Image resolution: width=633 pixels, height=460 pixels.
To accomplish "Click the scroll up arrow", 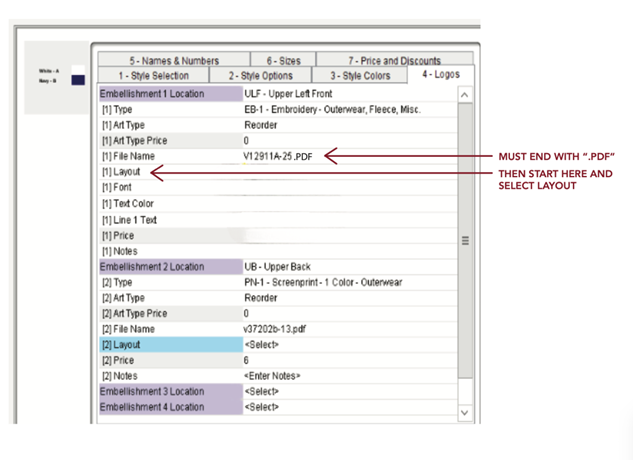I will pos(465,95).
